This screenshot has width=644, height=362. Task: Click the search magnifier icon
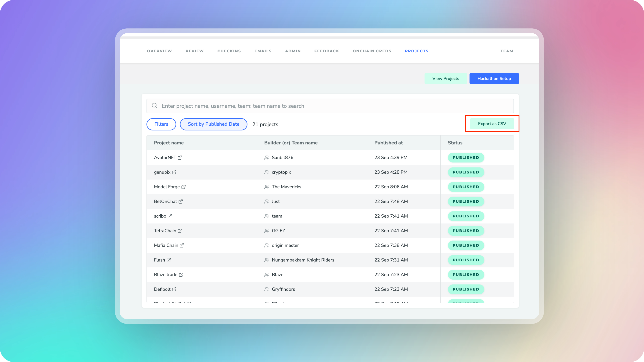click(155, 106)
